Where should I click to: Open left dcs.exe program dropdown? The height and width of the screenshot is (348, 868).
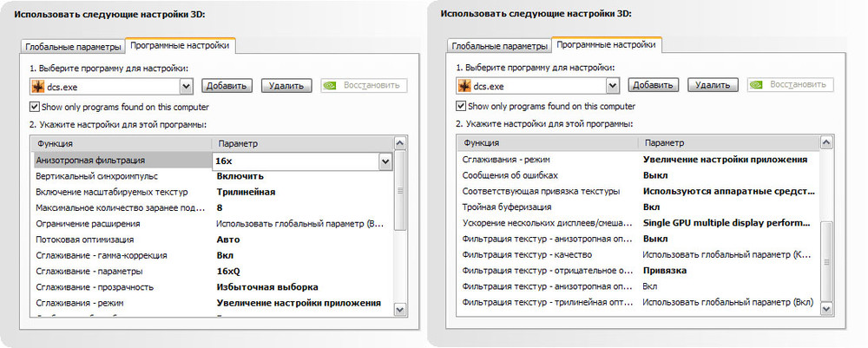(x=186, y=86)
